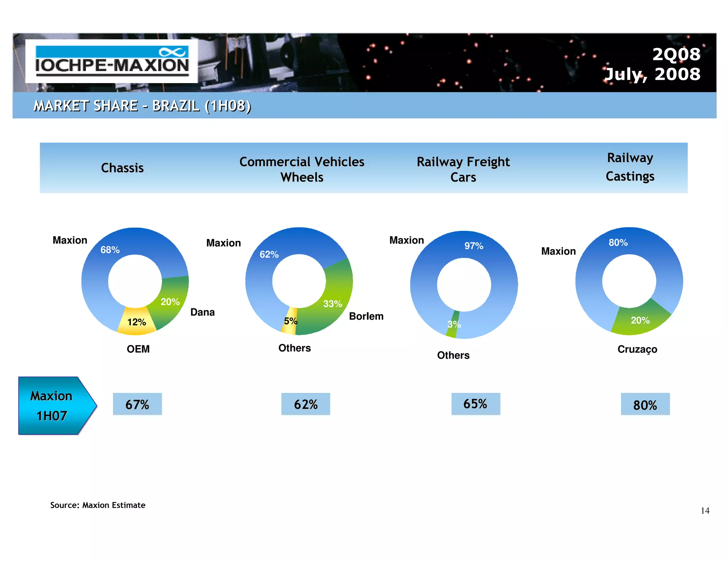Click the 62% wheels 1H07 box
The height and width of the screenshot is (562, 728).
coord(306,404)
